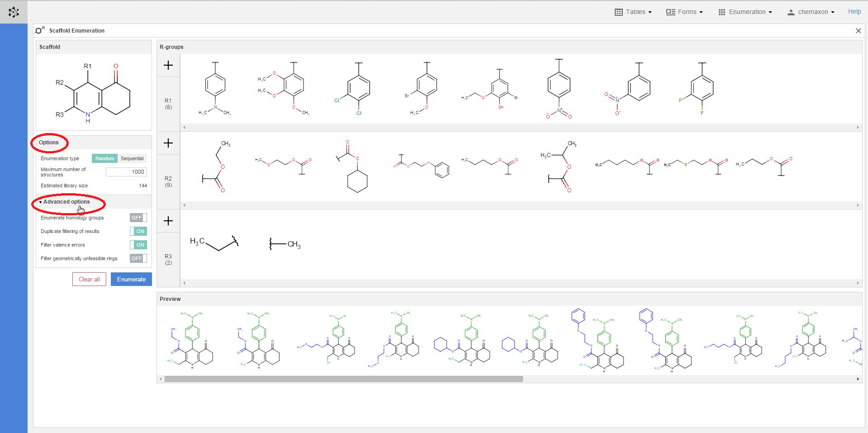Close the Scaffold Enumeration panel
The width and height of the screenshot is (868, 433).
click(858, 31)
